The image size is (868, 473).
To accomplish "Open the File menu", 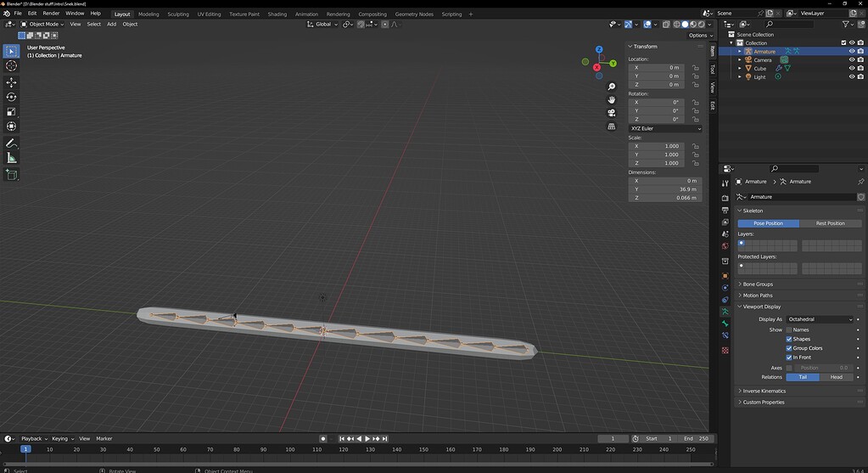I will click(18, 14).
